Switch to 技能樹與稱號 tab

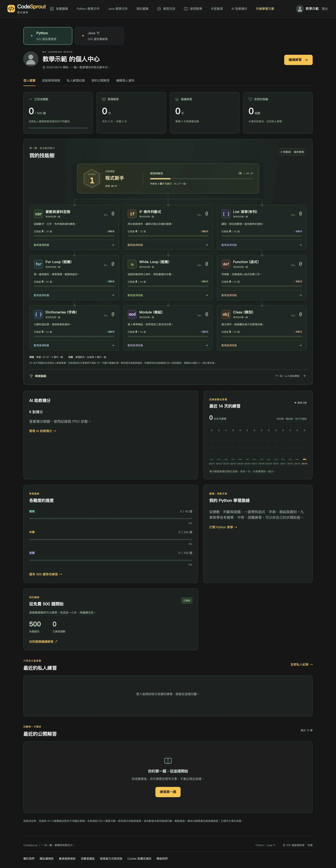point(51,81)
